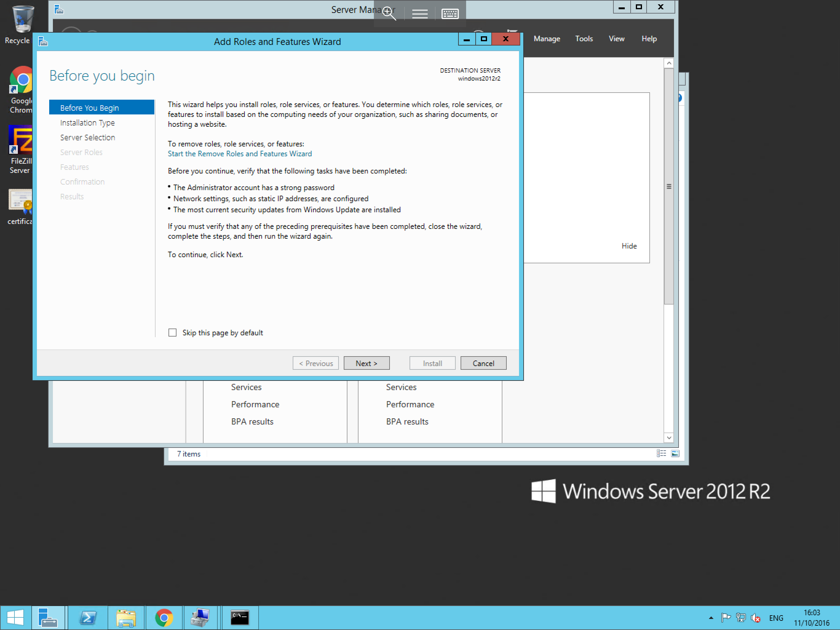Click the network tray icon
The height and width of the screenshot is (630, 840).
pos(740,618)
